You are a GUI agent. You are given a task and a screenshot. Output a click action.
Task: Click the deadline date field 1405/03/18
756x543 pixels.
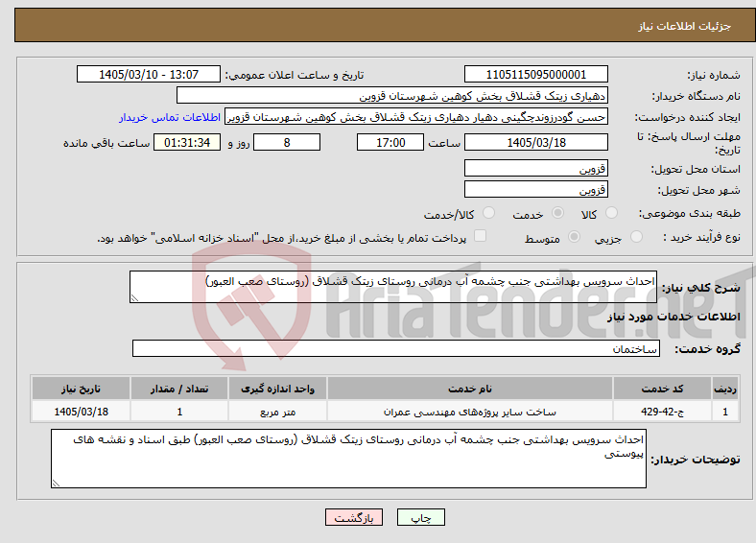[x=535, y=142]
